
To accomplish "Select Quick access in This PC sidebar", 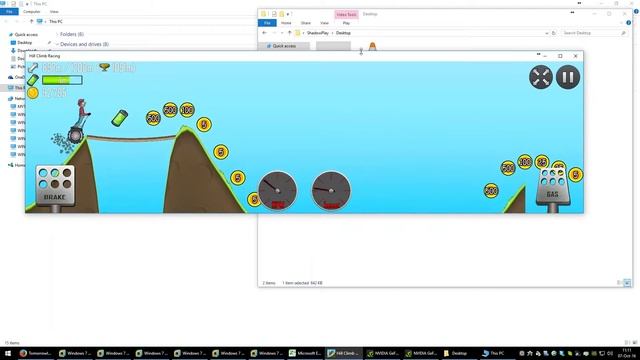I will (x=26, y=35).
